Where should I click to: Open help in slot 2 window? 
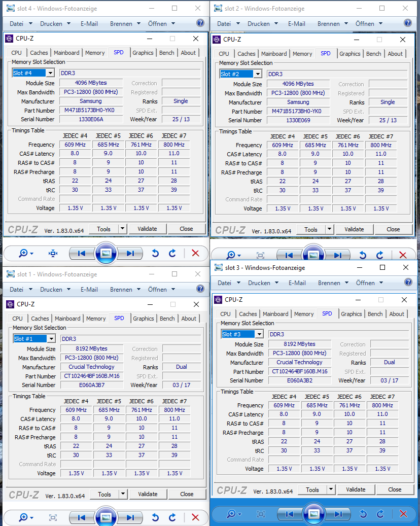(x=408, y=23)
